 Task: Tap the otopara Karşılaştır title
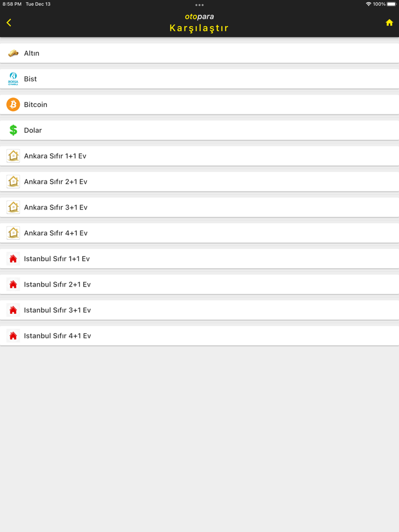(199, 22)
